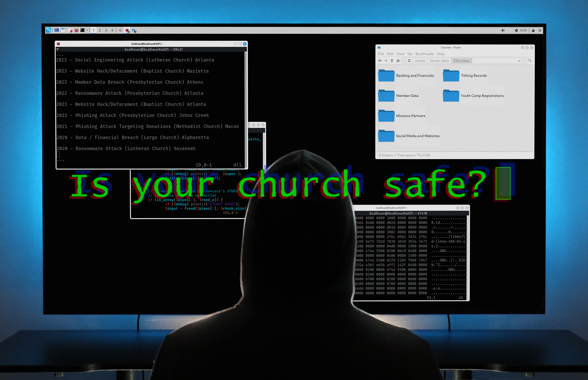Click the path bar left scroll arrow
This screenshot has height=380, width=588.
(x=404, y=61)
